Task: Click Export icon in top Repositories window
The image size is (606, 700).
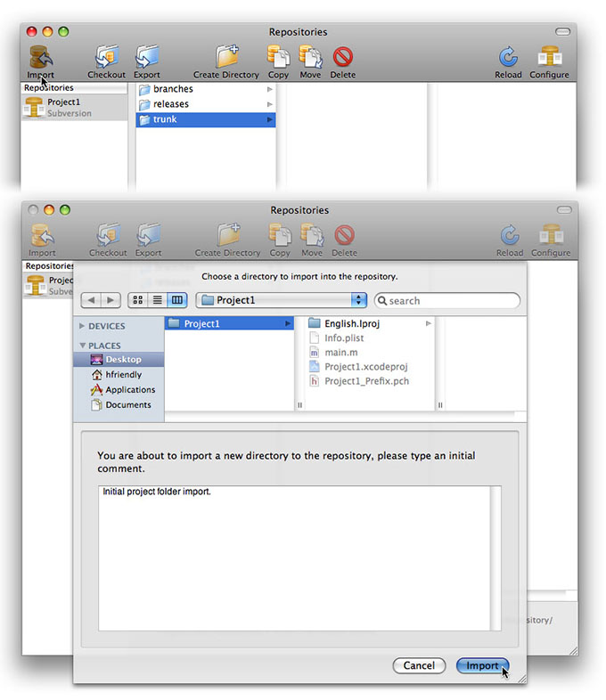Action: click(x=147, y=57)
